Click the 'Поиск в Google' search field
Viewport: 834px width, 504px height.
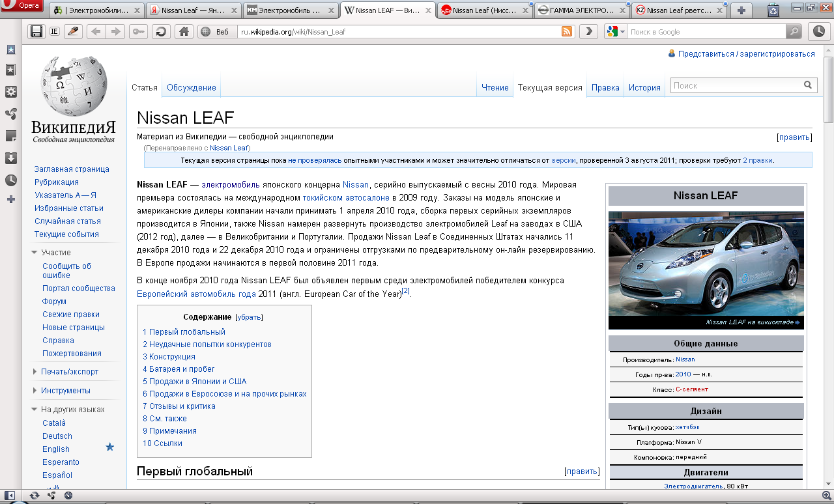click(x=706, y=31)
